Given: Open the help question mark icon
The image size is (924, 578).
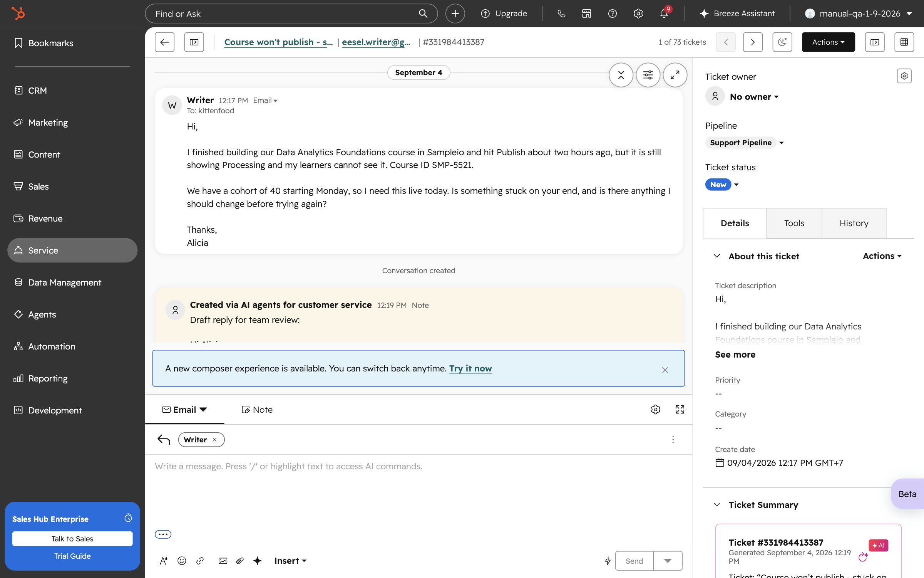Looking at the screenshot, I should click(612, 13).
